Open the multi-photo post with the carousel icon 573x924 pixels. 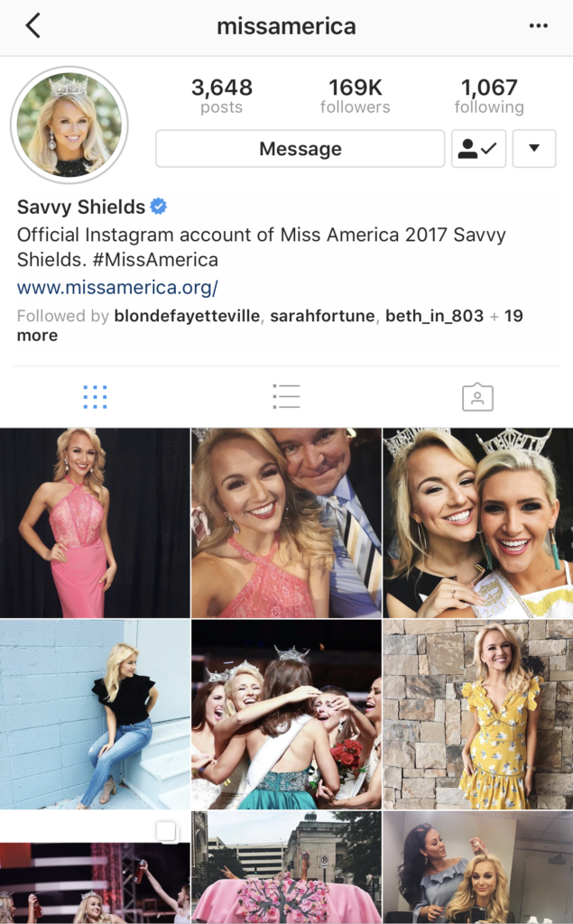95,867
